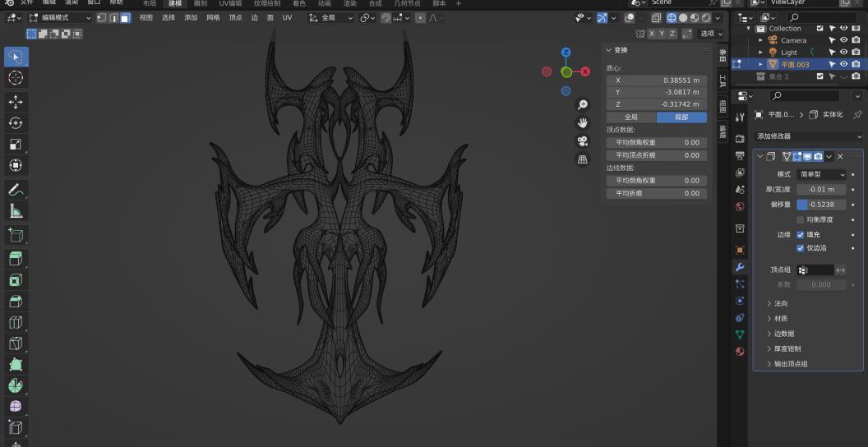Select the Scale tool in left toolbar

coord(16,144)
